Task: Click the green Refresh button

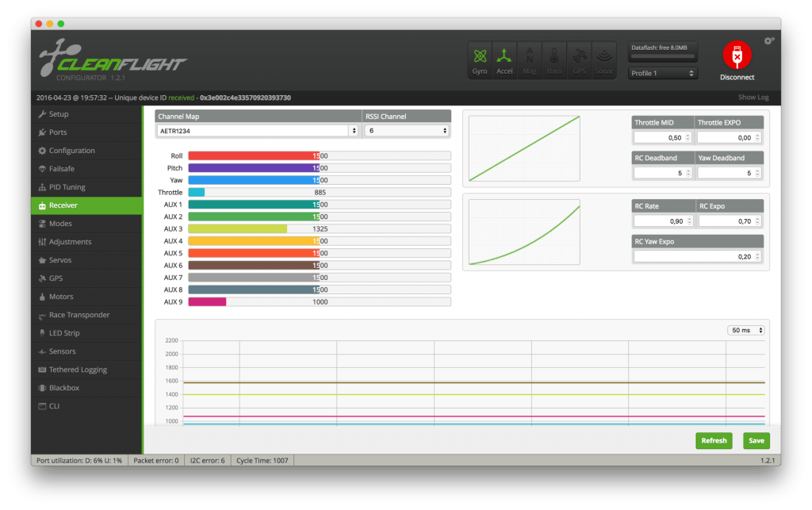Action: [714, 441]
